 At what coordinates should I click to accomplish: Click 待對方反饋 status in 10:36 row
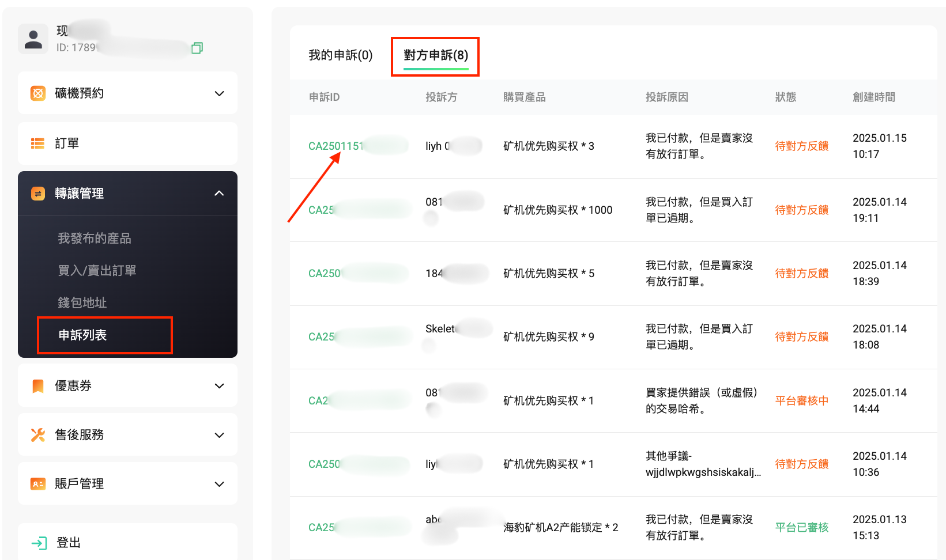(x=802, y=464)
